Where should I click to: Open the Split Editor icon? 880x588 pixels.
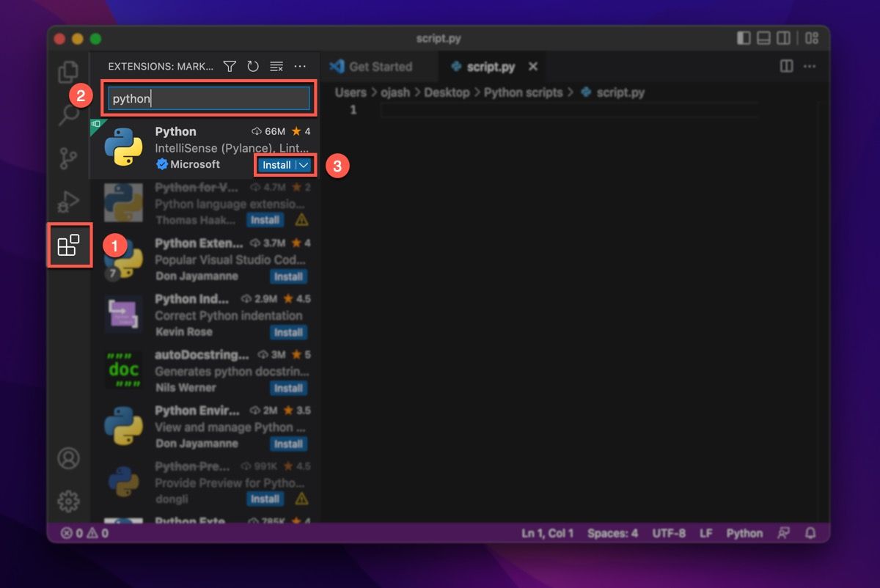[x=785, y=66]
